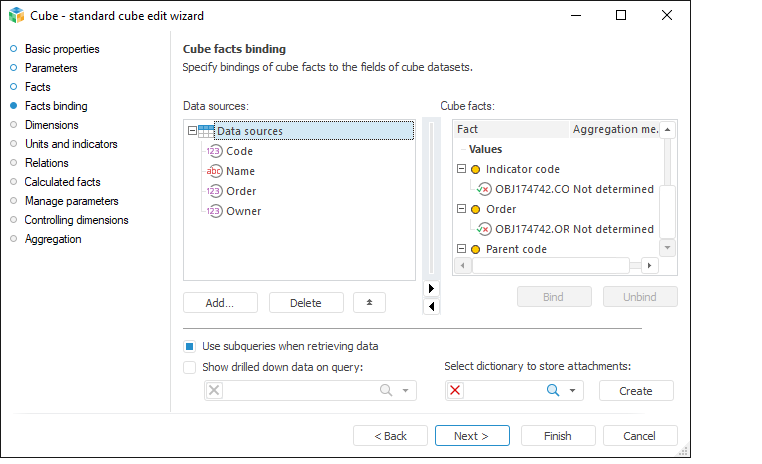Collapse the Indicator code fact node
This screenshot has height=464, width=762.
point(461,169)
